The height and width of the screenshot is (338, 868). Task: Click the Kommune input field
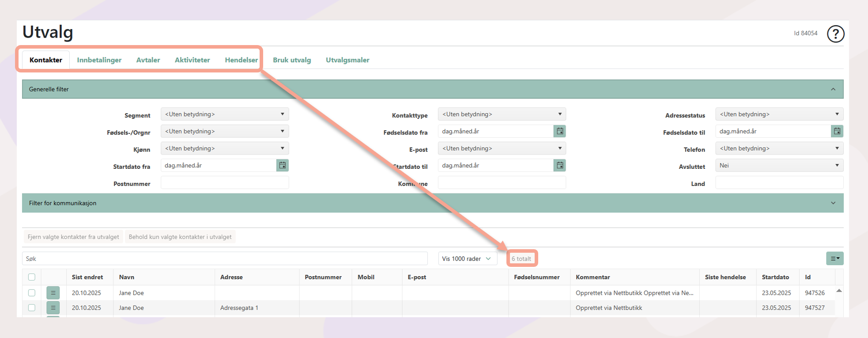pyautogui.click(x=502, y=182)
